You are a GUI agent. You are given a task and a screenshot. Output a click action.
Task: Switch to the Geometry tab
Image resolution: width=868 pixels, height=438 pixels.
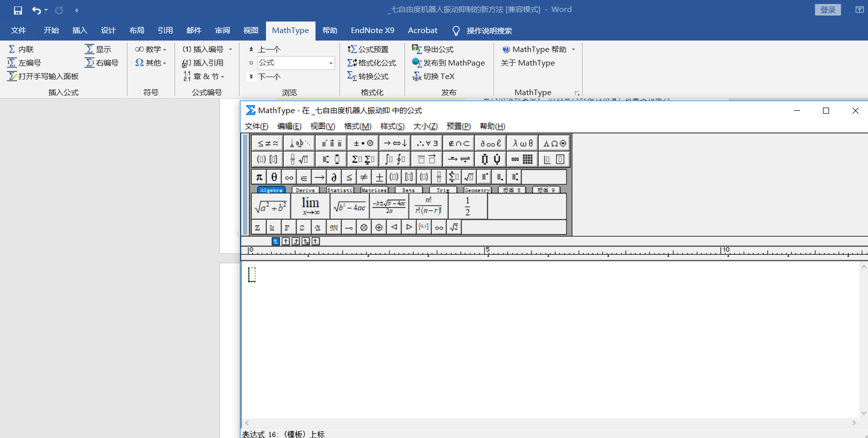(477, 190)
